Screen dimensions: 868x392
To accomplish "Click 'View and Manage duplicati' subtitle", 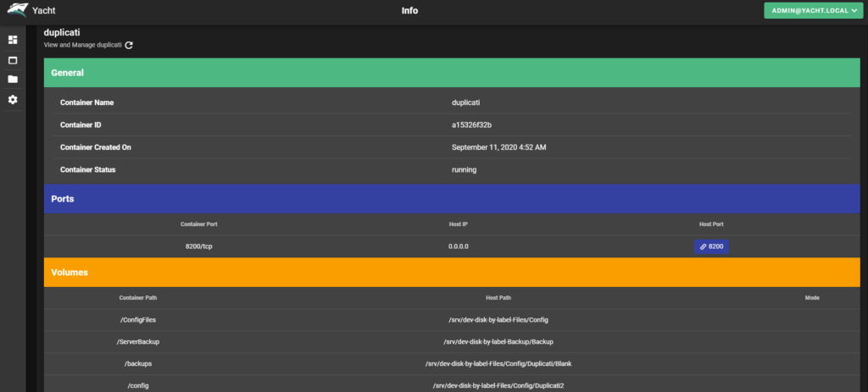I will pyautogui.click(x=82, y=46).
